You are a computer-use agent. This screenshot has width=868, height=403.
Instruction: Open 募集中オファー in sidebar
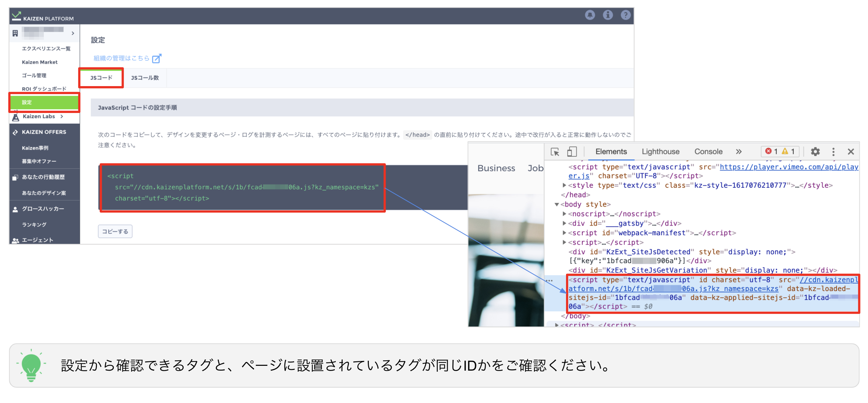[39, 162]
